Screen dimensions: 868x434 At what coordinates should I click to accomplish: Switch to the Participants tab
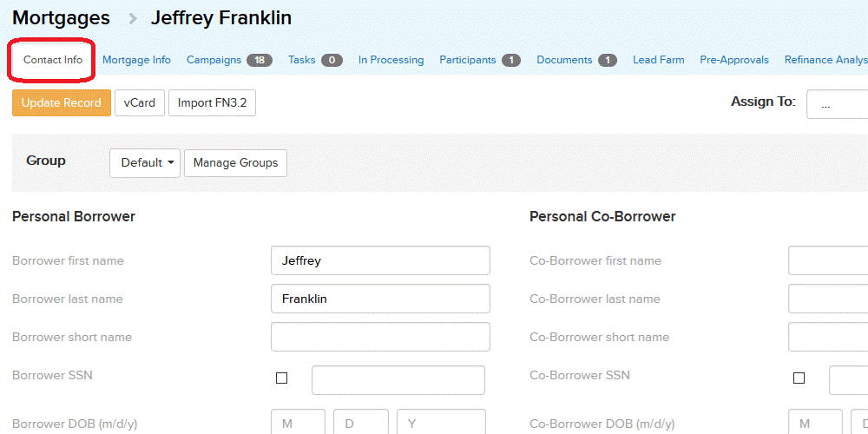[x=468, y=60]
